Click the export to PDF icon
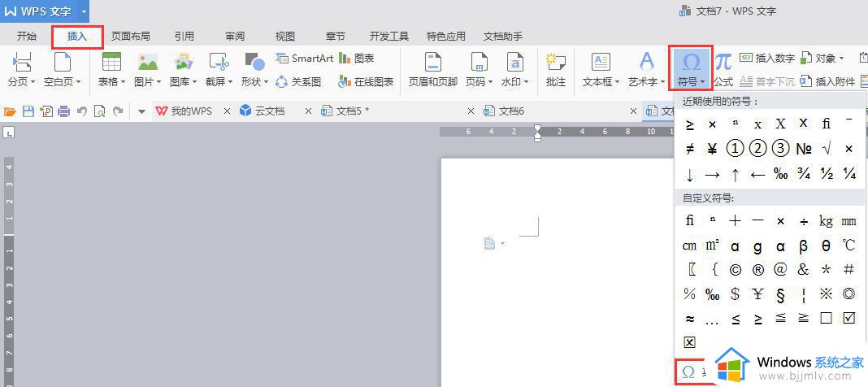The image size is (868, 387). 46,111
